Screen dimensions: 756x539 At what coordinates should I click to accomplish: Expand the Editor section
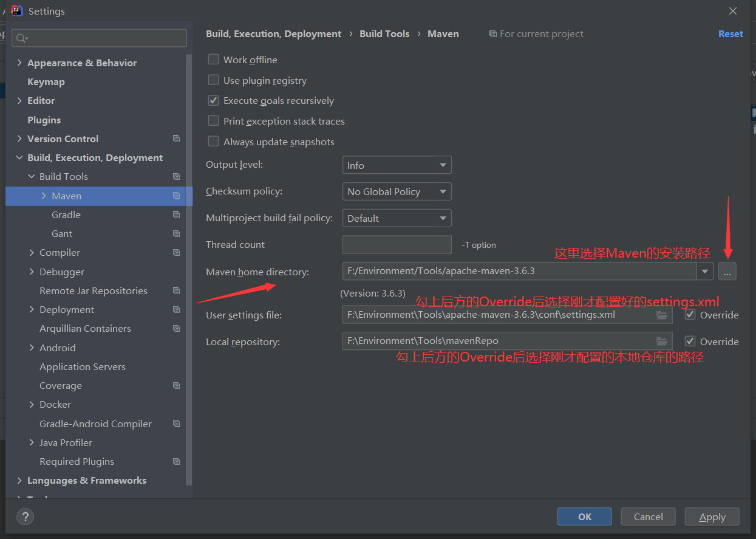(x=19, y=100)
